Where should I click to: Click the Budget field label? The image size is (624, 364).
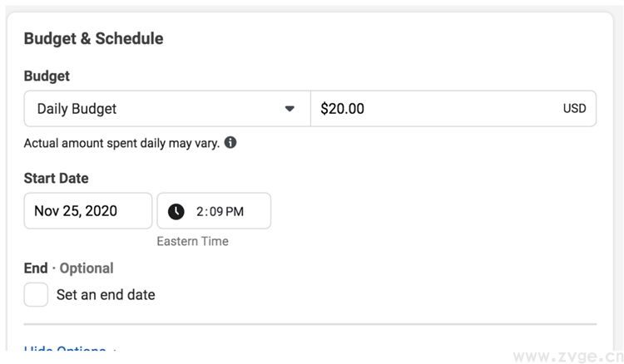pos(47,76)
